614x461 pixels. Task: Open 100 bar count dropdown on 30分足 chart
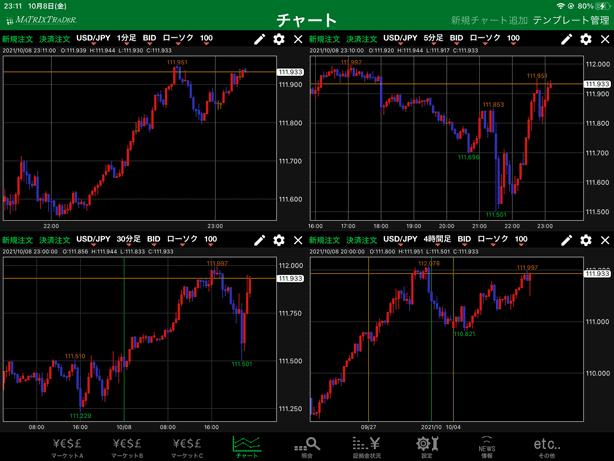pyautogui.click(x=210, y=239)
